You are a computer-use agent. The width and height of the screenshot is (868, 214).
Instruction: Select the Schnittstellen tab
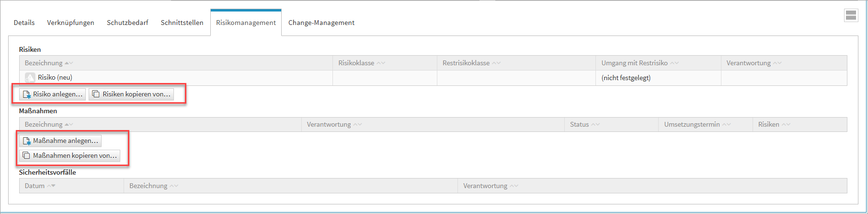click(x=182, y=23)
